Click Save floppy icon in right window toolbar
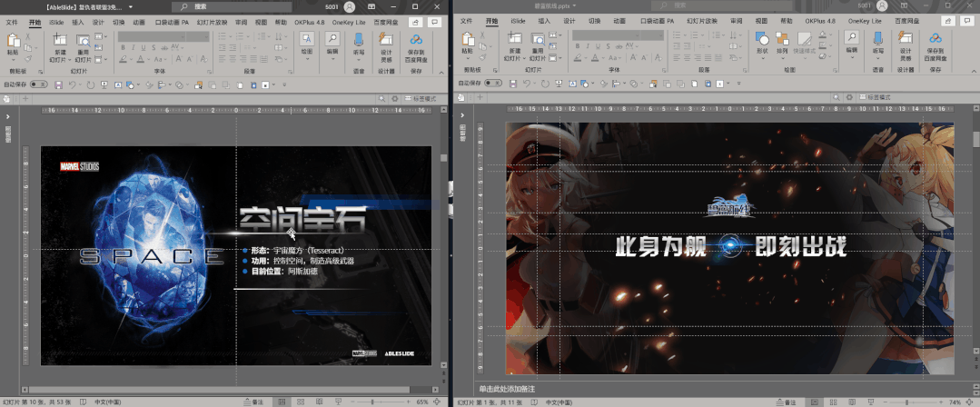980x407 pixels. pyautogui.click(x=513, y=84)
